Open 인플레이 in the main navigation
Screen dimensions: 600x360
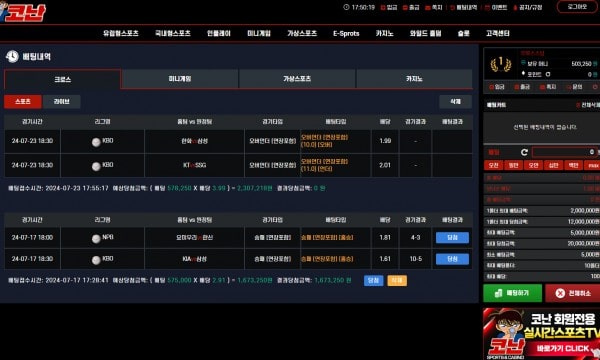tap(219, 33)
